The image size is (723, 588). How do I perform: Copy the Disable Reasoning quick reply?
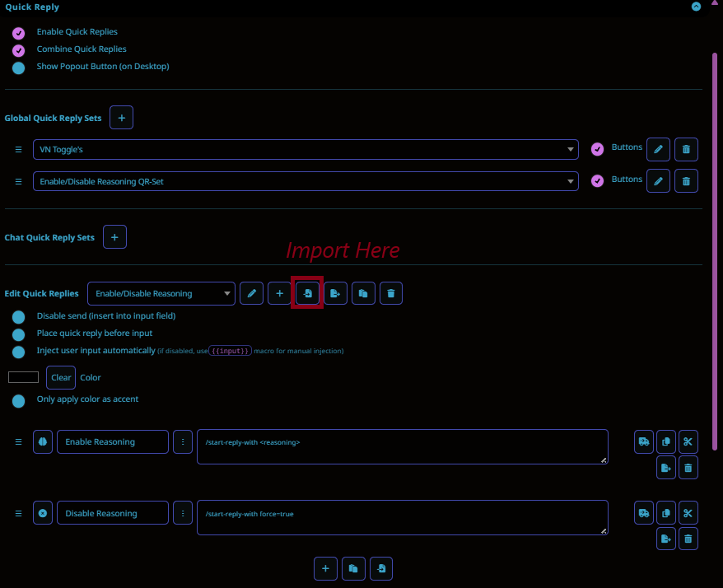coord(666,514)
